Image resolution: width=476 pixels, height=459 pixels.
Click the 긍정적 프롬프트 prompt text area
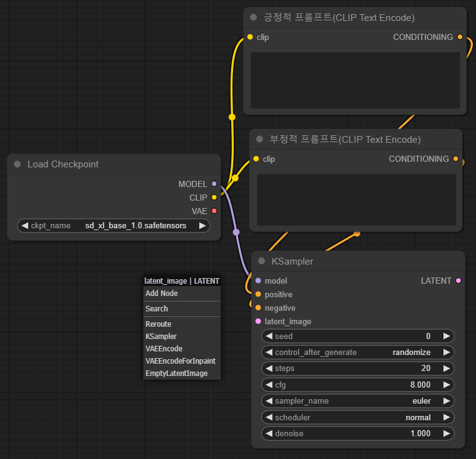pyautogui.click(x=355, y=80)
